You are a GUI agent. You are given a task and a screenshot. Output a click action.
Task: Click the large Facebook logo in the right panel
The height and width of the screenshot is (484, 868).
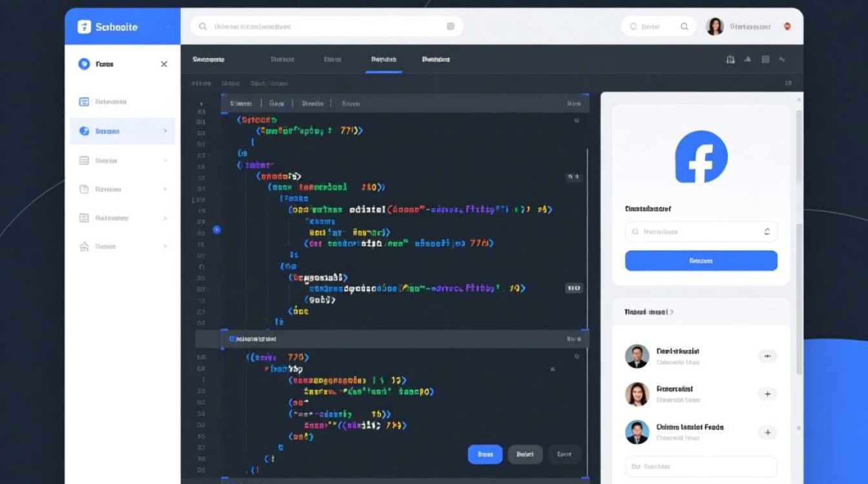click(701, 157)
